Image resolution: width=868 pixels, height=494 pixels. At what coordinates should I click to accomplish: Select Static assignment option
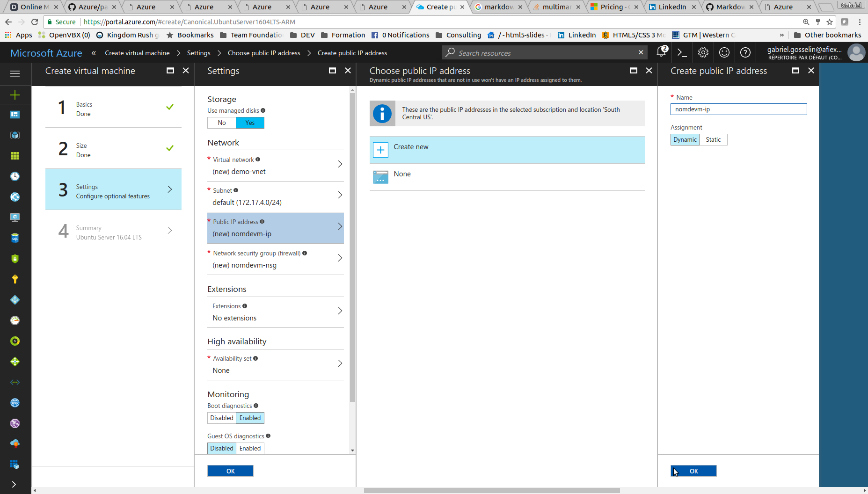coord(713,139)
